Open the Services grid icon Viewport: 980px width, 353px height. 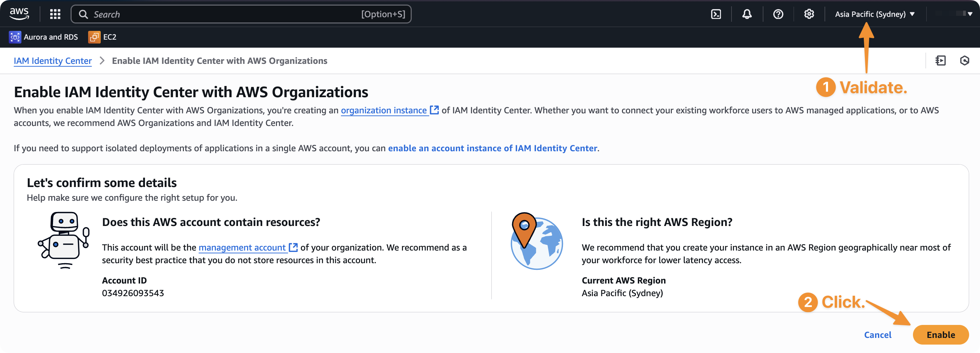pyautogui.click(x=55, y=14)
